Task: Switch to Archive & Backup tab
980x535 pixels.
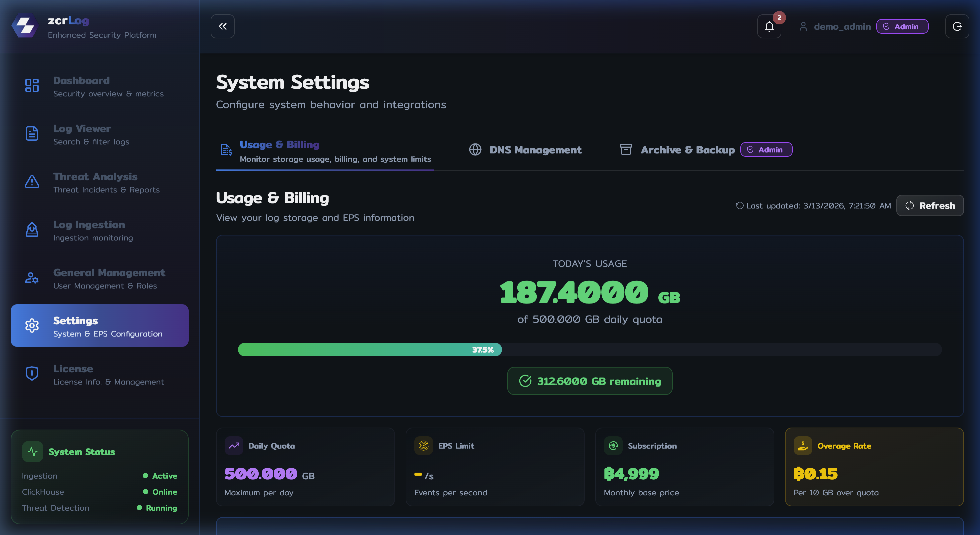Action: pos(706,150)
